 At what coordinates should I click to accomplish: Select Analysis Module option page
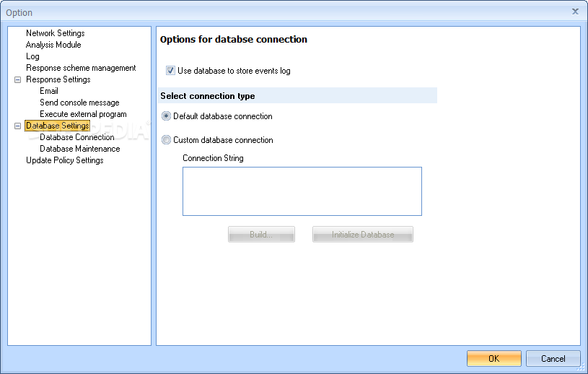click(x=53, y=45)
